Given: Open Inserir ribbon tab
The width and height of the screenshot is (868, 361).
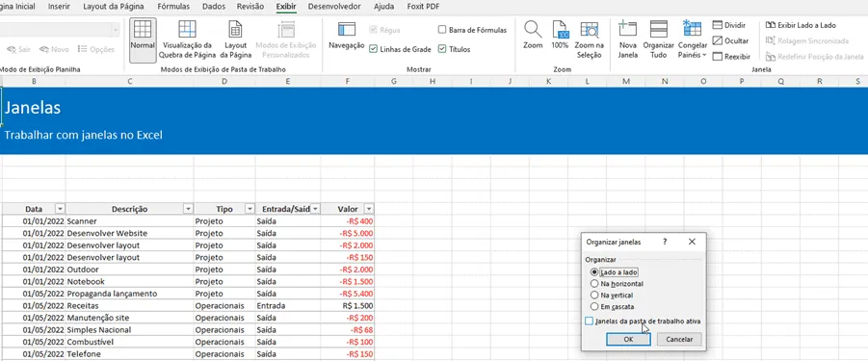Looking at the screenshot, I should coord(59,7).
